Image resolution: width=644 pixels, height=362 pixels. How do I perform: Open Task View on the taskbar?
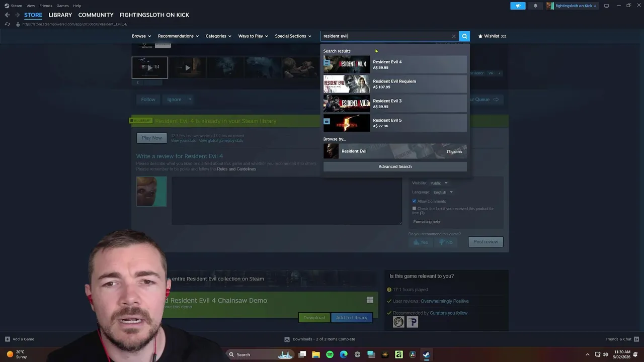pyautogui.click(x=302, y=354)
